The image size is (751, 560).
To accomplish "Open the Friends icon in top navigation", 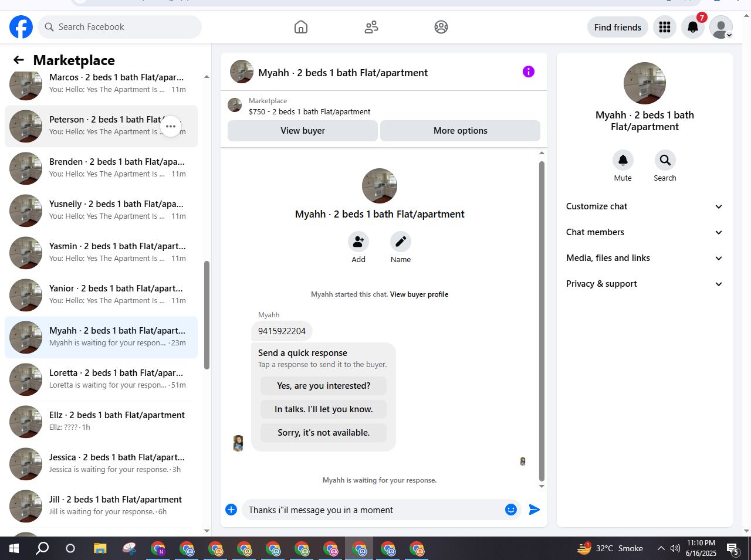I will point(371,27).
